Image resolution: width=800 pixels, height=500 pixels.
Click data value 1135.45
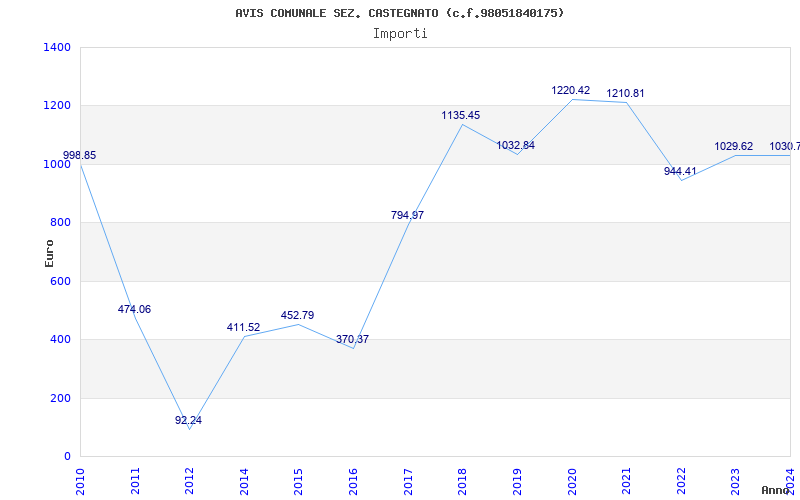point(461,115)
